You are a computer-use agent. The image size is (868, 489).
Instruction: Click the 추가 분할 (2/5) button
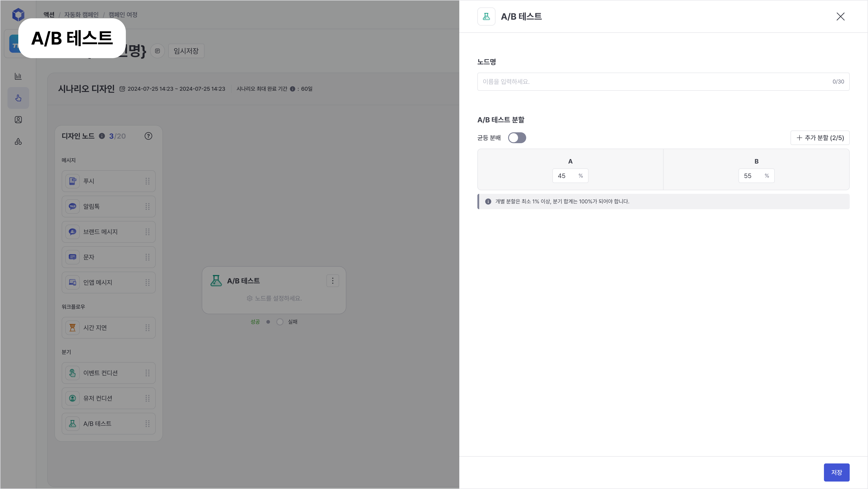coord(819,138)
